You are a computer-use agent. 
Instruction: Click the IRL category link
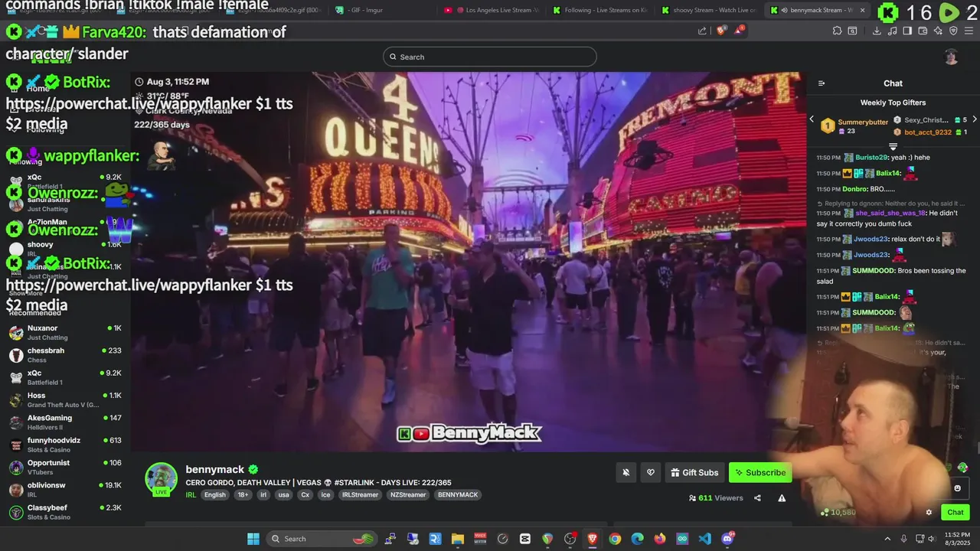click(191, 495)
